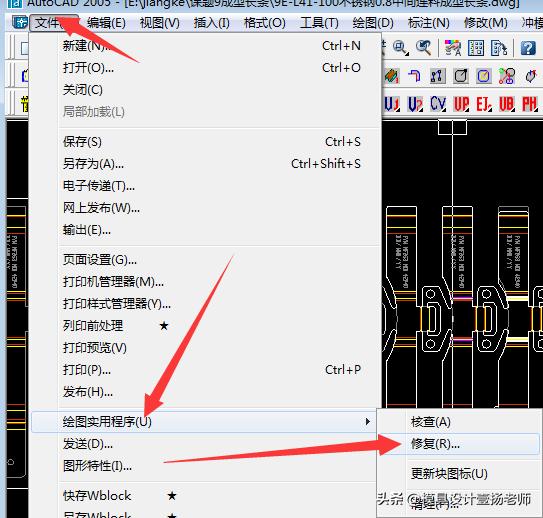
Task: Click the red and blue node linking icon
Action: click(507, 76)
